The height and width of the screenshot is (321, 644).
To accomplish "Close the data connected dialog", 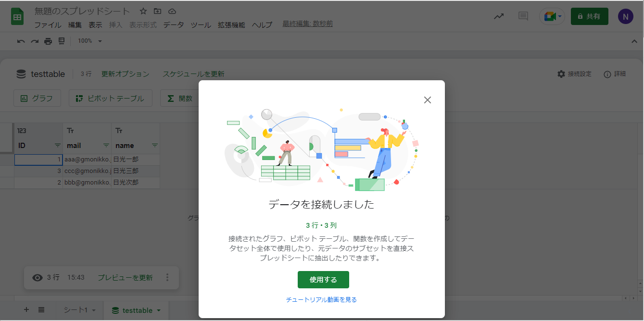I will point(427,100).
